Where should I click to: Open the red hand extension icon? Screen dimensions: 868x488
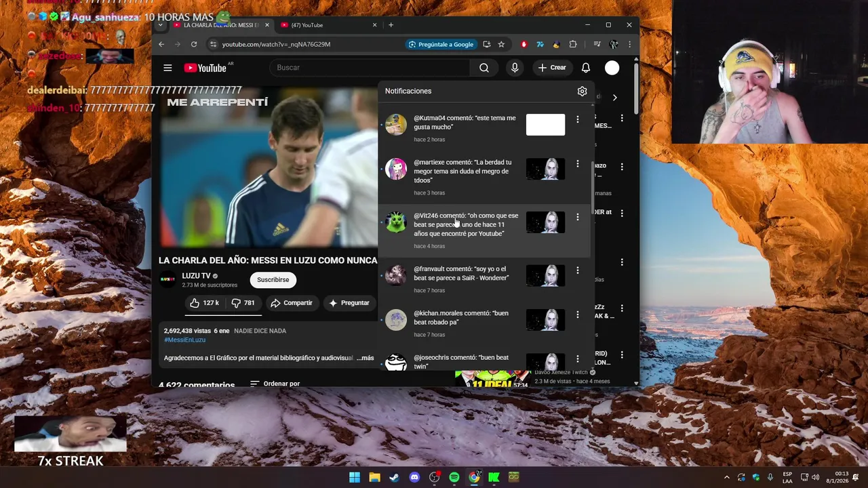pyautogui.click(x=524, y=44)
